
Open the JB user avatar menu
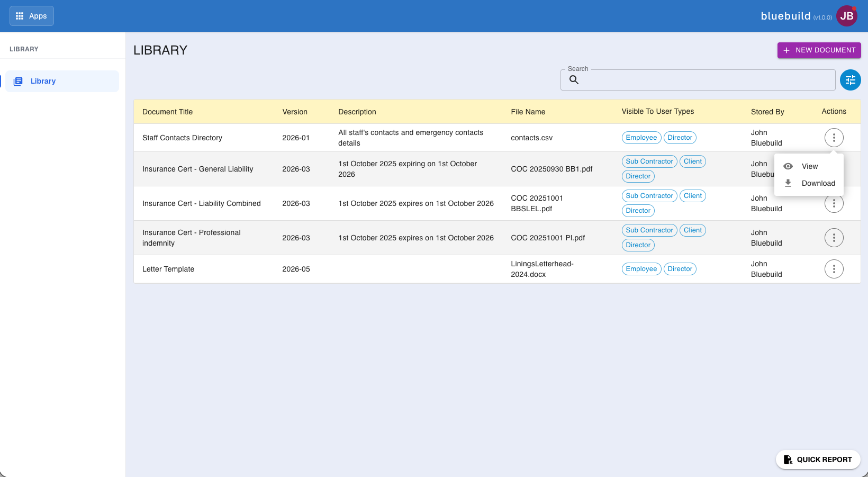click(847, 16)
